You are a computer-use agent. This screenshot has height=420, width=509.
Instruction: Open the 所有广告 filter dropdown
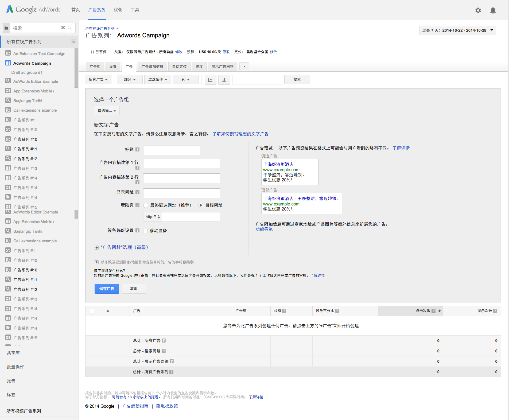(x=98, y=80)
